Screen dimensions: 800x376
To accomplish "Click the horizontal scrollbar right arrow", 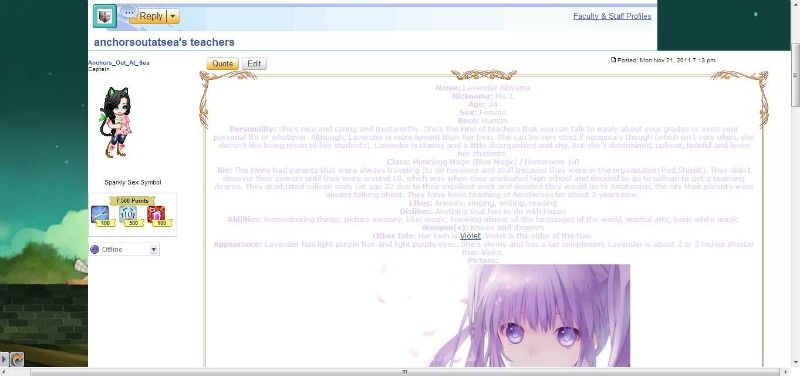I will point(786,372).
